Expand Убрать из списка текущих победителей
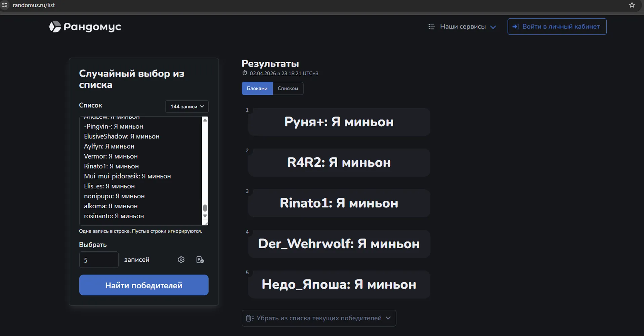 [x=319, y=318]
